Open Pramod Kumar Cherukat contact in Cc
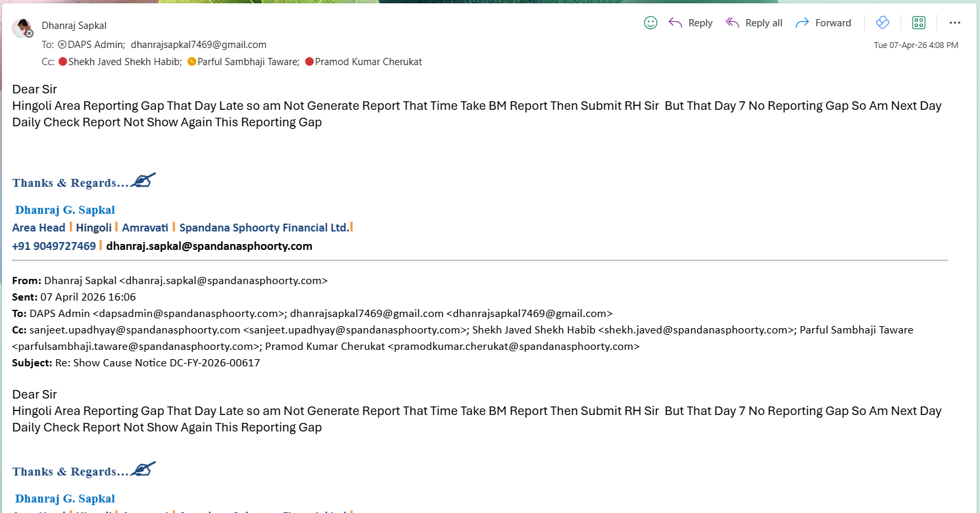The height and width of the screenshot is (513, 980). coord(368,62)
